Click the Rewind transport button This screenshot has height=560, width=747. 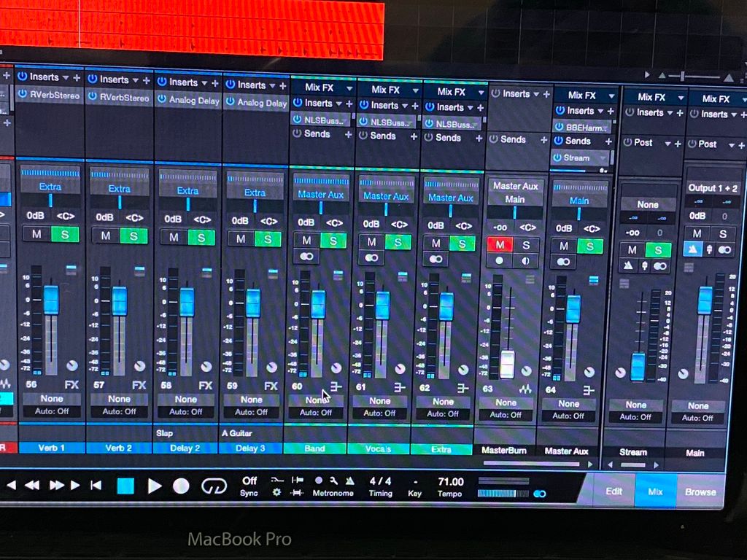coord(32,485)
